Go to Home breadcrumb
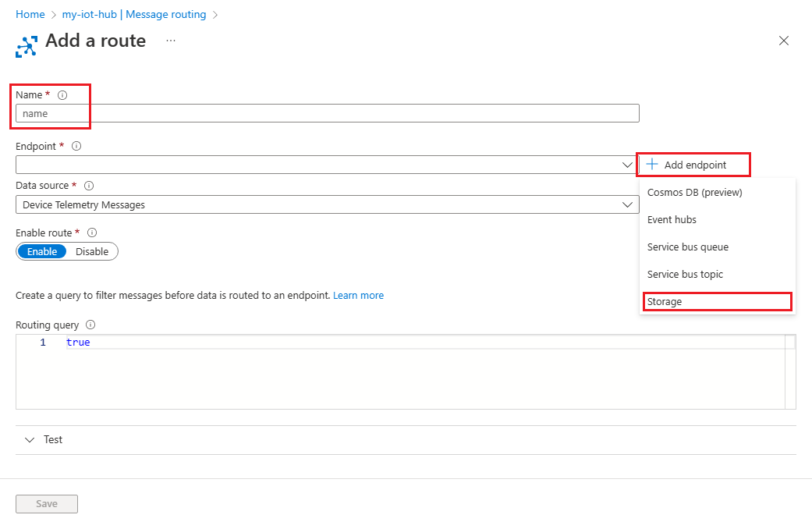This screenshot has height=529, width=812. pos(30,15)
